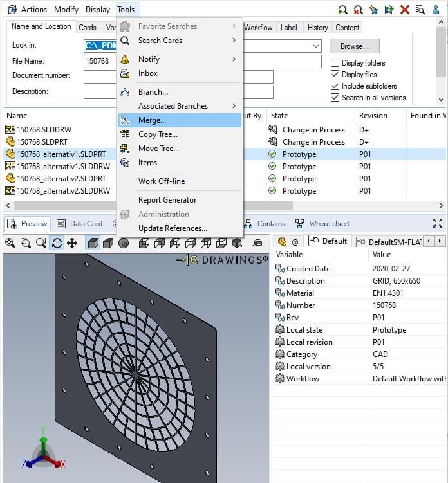
Task: Click the export results icon
Action: pos(389,10)
